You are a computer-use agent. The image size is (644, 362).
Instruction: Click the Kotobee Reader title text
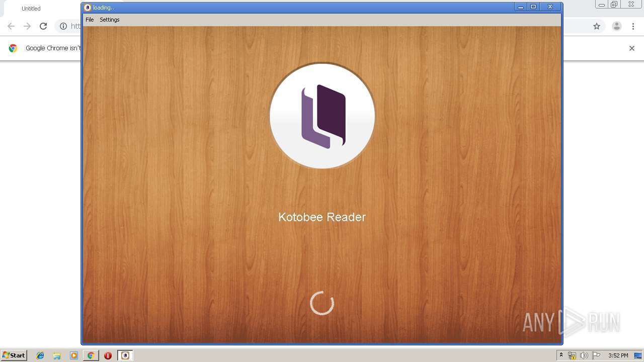[x=322, y=217]
